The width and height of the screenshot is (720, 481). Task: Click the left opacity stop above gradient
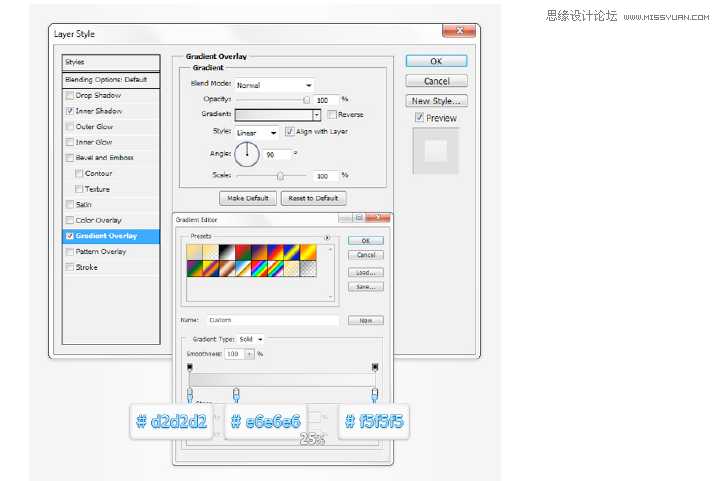190,368
